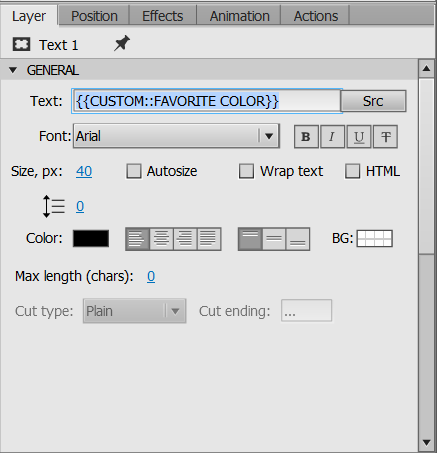Enable the Autosize checkbox
The image size is (437, 453).
134,171
